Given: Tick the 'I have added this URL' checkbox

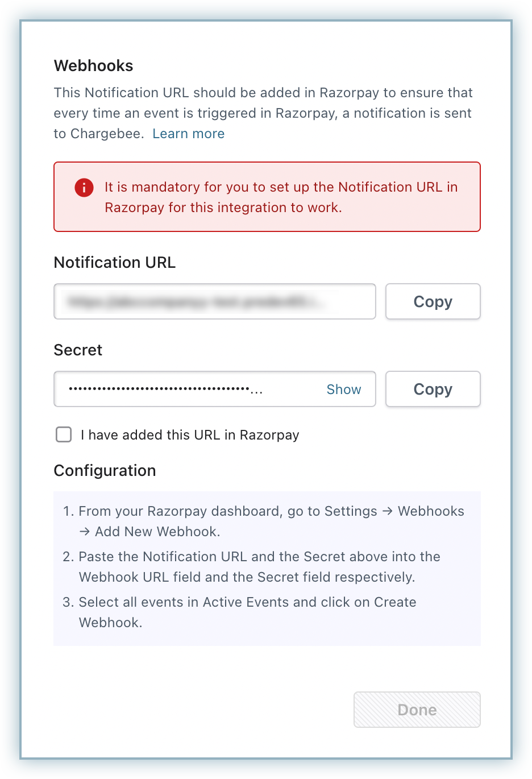Looking at the screenshot, I should 64,435.
